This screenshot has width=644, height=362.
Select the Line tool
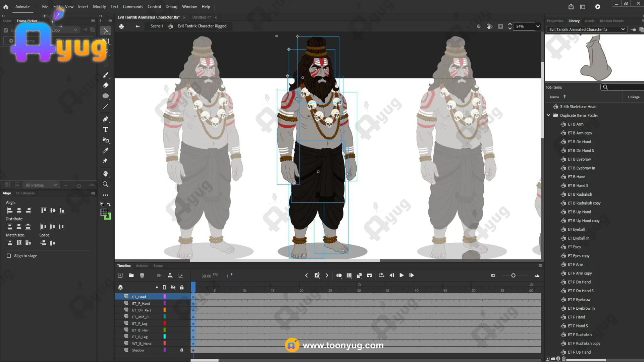coord(105,107)
